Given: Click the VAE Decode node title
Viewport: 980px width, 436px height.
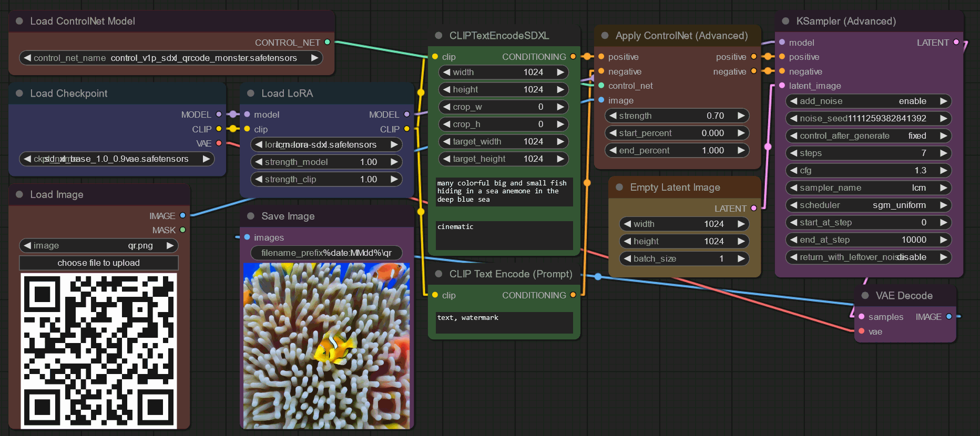Looking at the screenshot, I should click(904, 295).
